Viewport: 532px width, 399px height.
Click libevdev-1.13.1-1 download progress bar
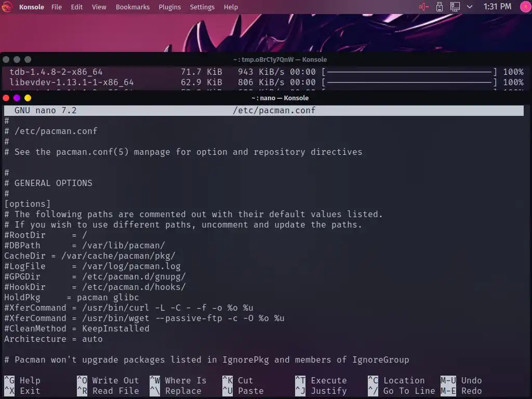click(409, 83)
